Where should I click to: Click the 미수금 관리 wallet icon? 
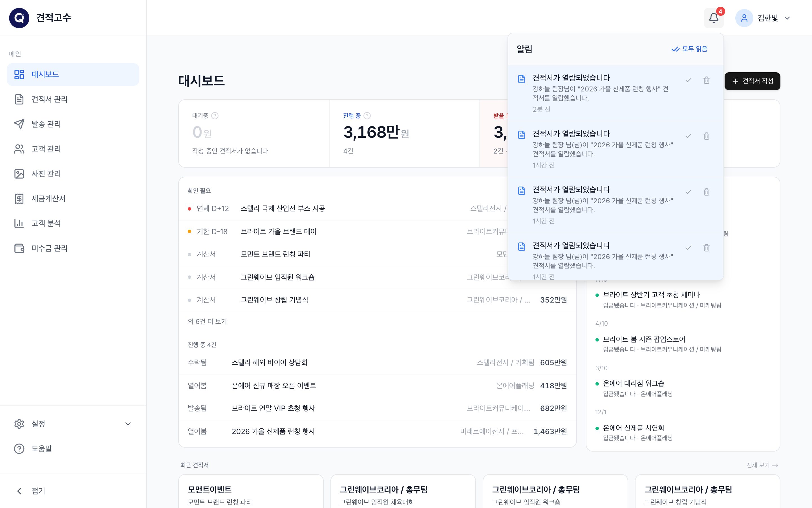pos(19,248)
